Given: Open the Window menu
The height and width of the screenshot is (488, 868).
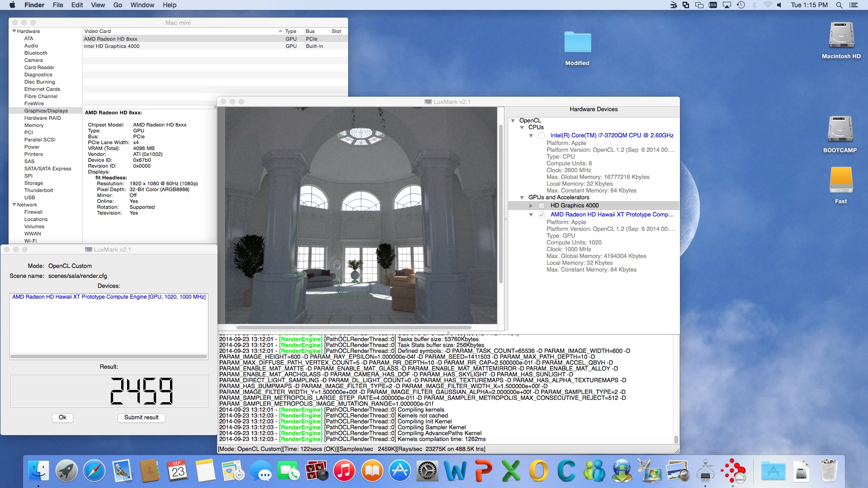Looking at the screenshot, I should (x=142, y=5).
